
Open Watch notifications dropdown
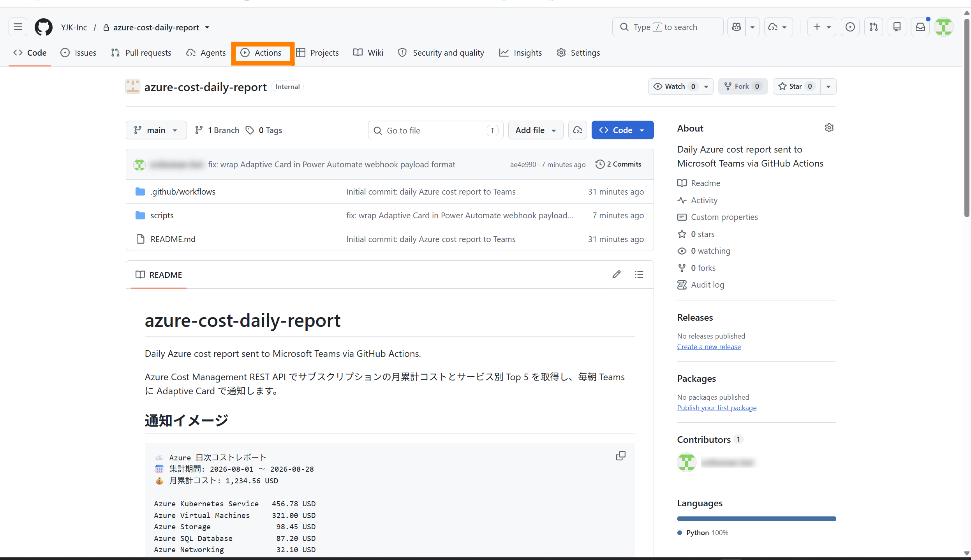pyautogui.click(x=680, y=86)
